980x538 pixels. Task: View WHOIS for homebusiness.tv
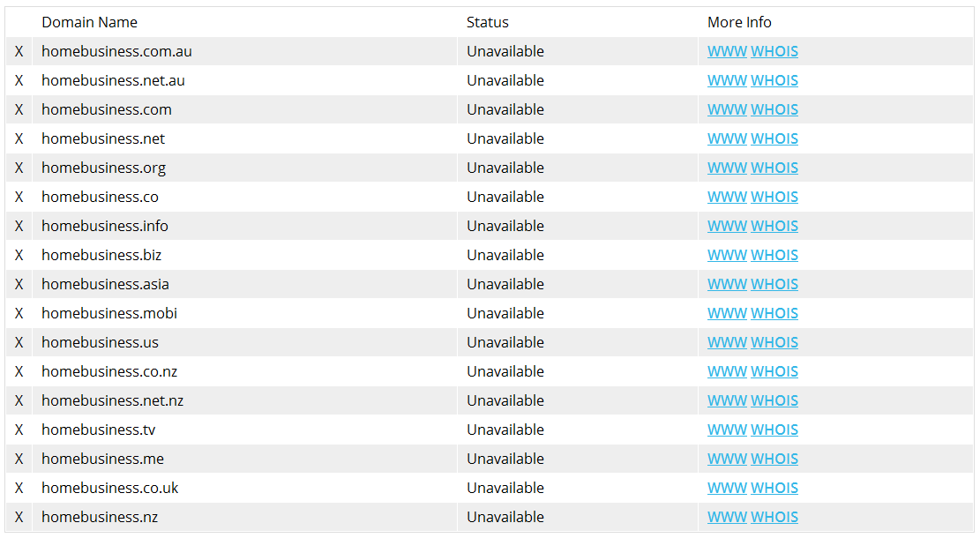point(774,430)
